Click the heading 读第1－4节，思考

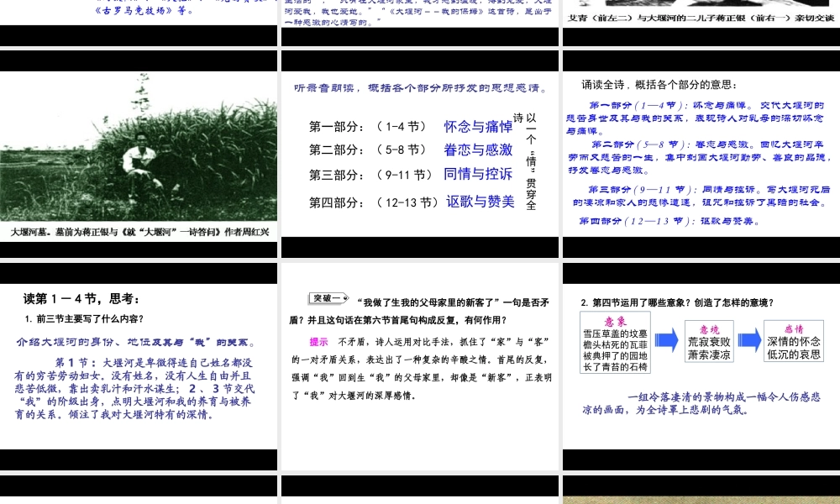click(81, 298)
